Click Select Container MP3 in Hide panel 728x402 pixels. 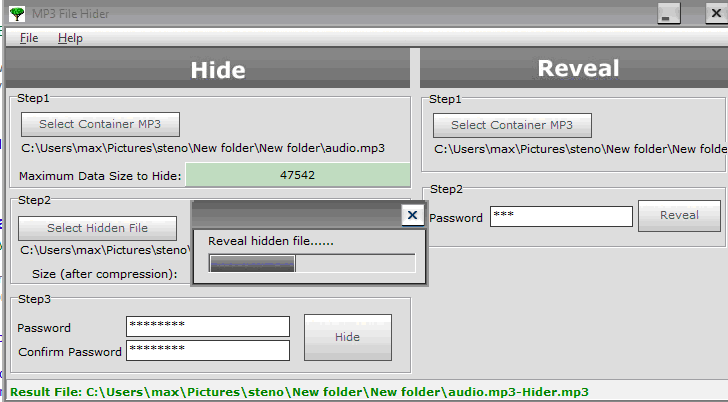click(100, 124)
